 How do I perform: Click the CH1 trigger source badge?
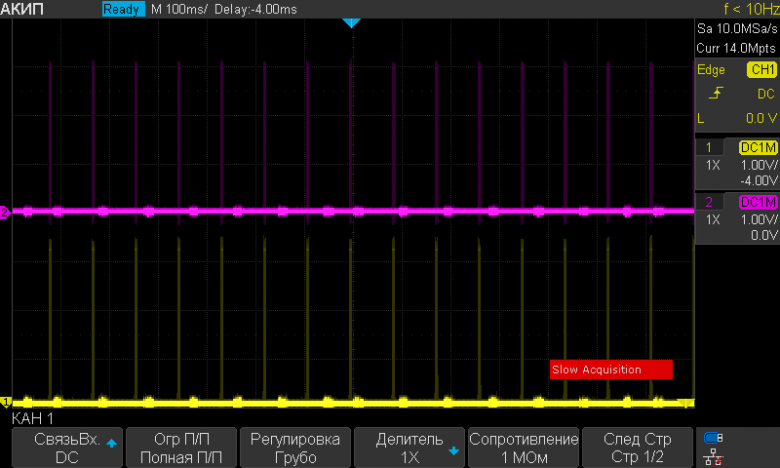(x=762, y=70)
